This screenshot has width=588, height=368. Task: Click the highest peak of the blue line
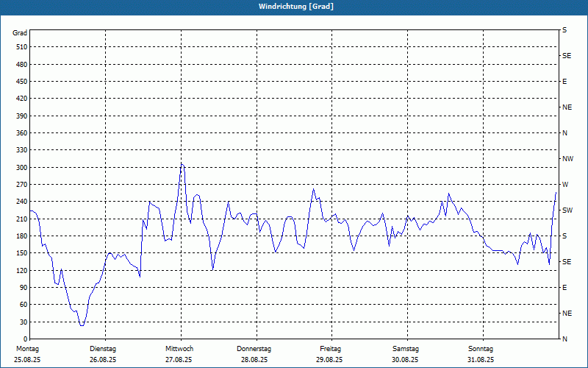coord(182,163)
